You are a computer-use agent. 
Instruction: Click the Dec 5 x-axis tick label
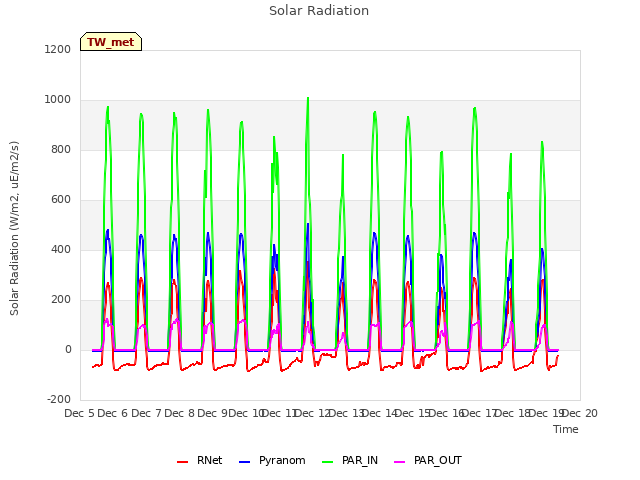pyautogui.click(x=80, y=413)
